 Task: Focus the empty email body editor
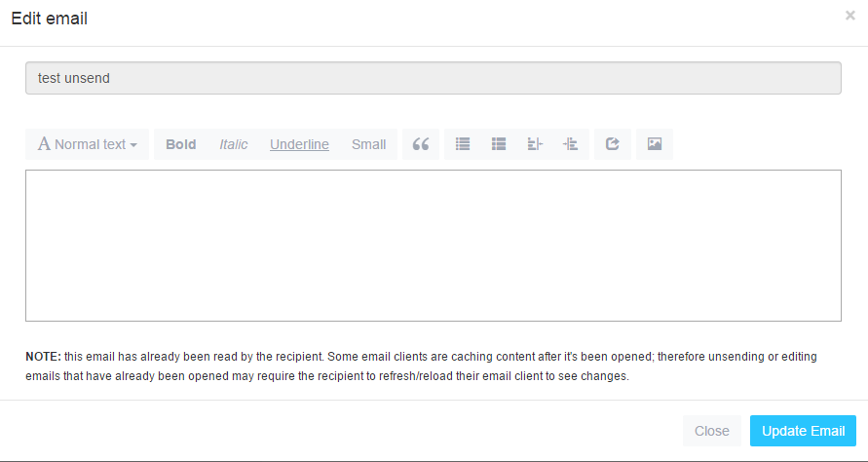(x=434, y=246)
